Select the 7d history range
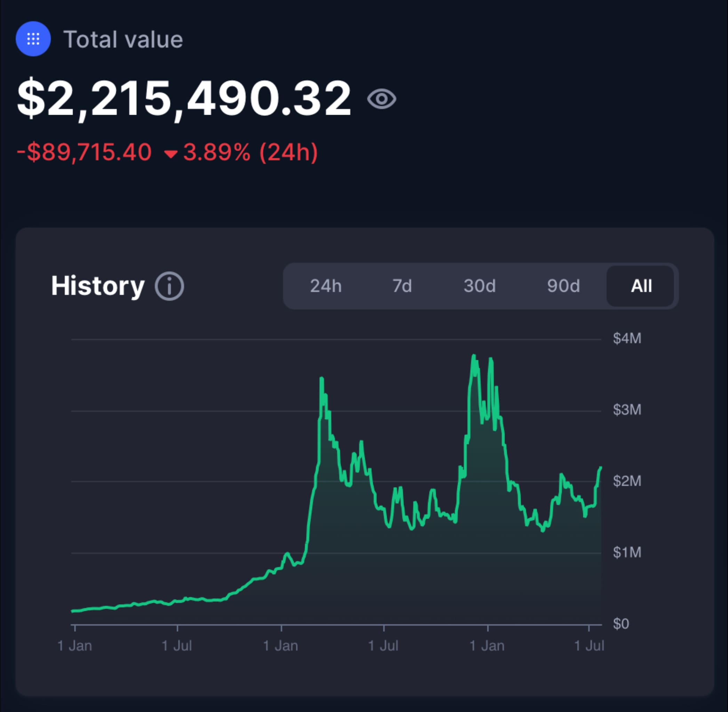The width and height of the screenshot is (728, 712). 402,286
